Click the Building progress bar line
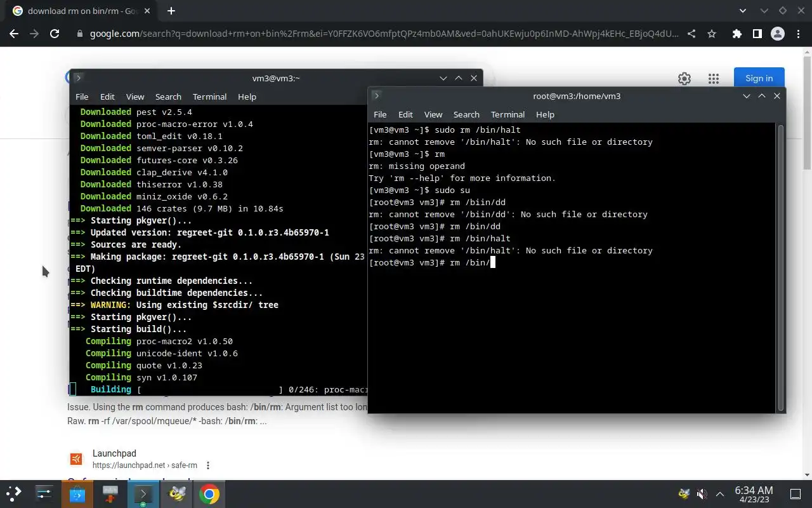Screen dimensions: 812x508 click(218, 389)
